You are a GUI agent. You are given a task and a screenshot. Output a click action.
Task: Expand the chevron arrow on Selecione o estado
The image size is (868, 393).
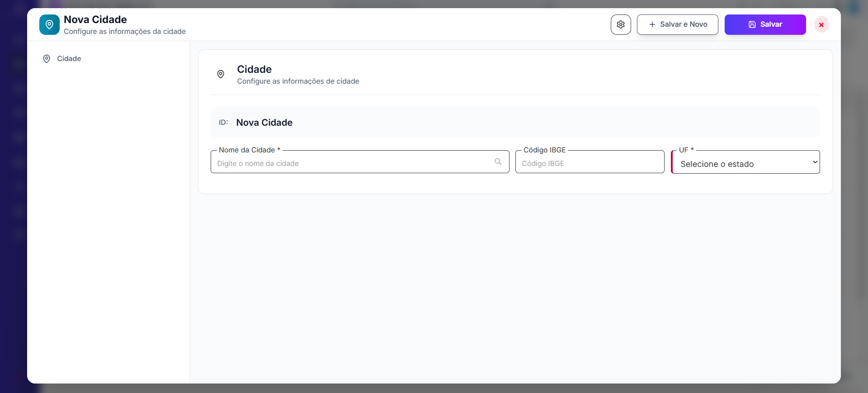pyautogui.click(x=815, y=162)
